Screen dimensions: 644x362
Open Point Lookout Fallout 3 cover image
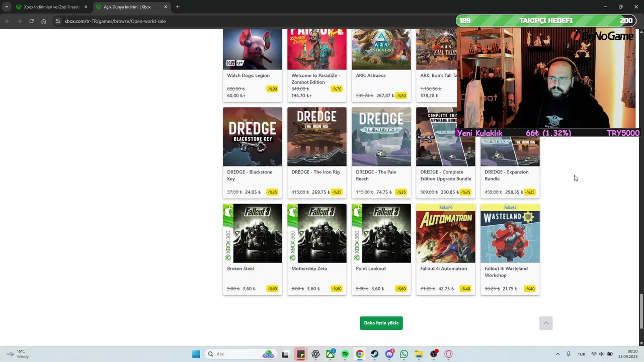pyautogui.click(x=381, y=233)
